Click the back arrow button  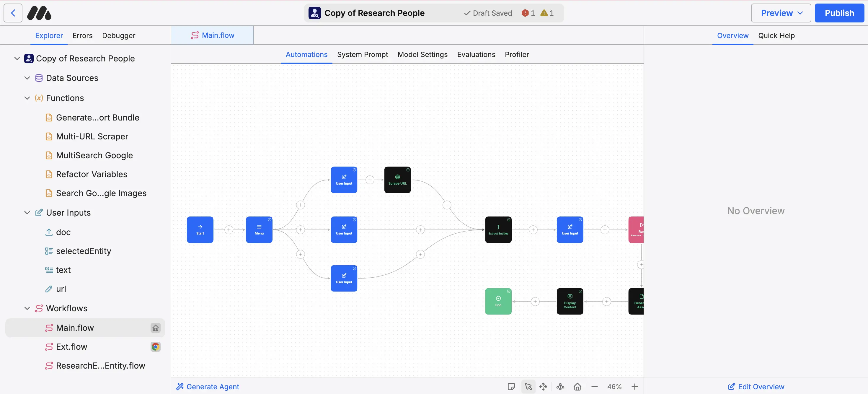click(x=13, y=13)
